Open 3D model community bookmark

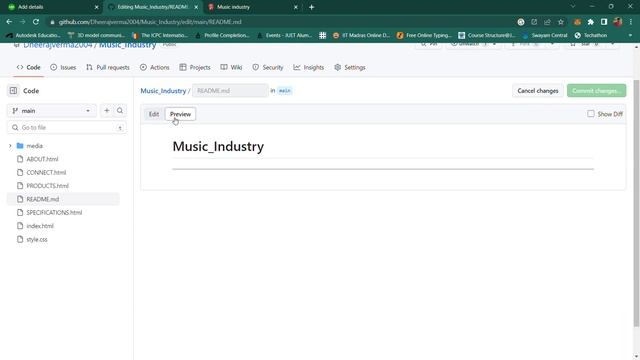[x=97, y=36]
